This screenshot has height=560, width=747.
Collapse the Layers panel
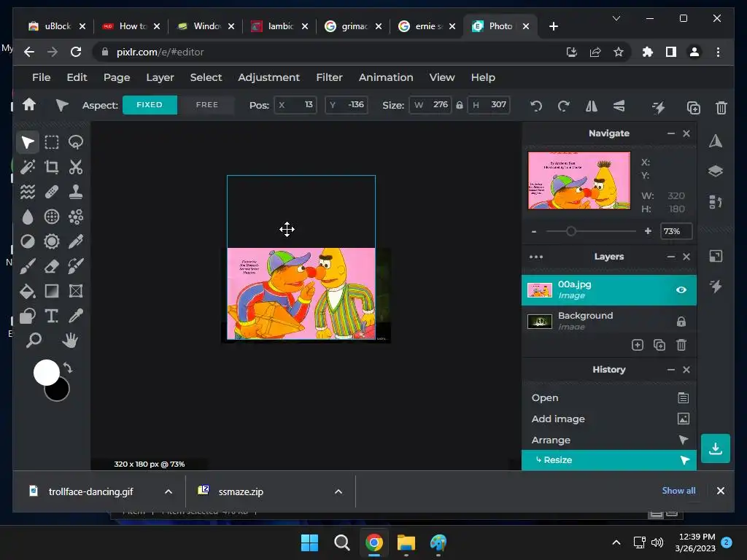(671, 257)
